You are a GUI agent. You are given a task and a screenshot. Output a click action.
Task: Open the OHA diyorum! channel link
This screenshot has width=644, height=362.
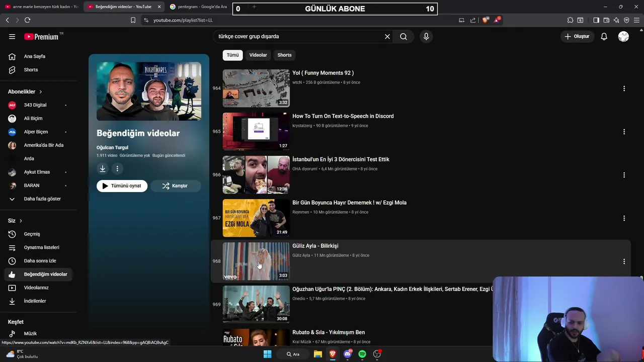point(305,169)
